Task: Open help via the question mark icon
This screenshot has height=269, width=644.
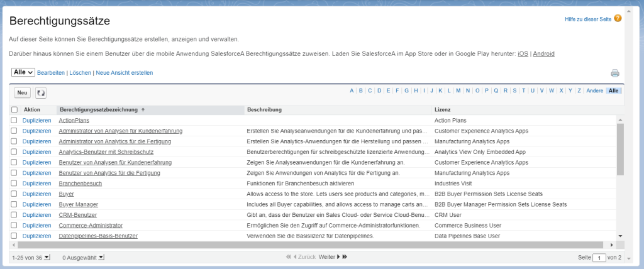Action: pyautogui.click(x=618, y=18)
